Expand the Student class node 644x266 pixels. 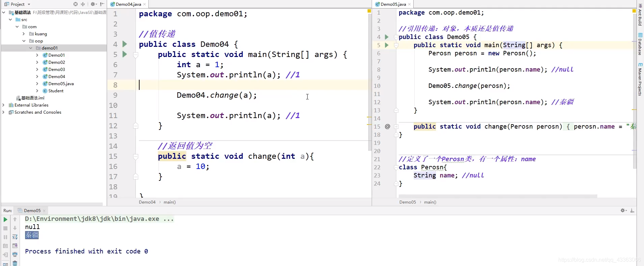pos(37,91)
